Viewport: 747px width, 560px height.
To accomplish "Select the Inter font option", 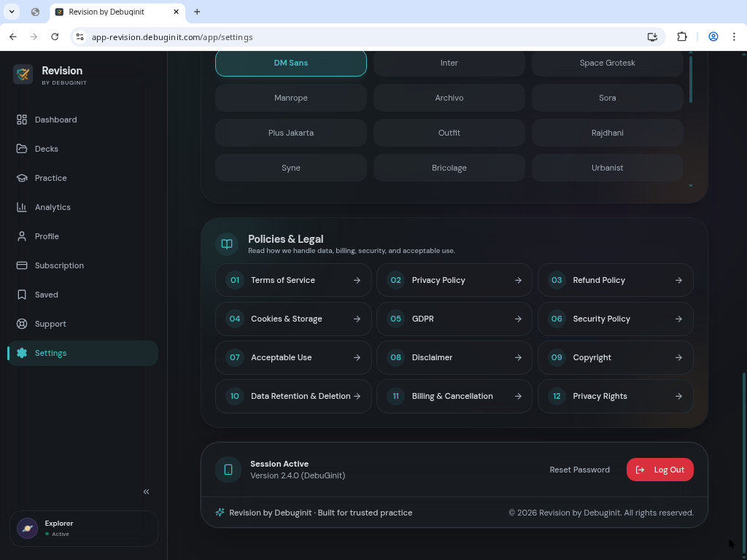I will [449, 63].
